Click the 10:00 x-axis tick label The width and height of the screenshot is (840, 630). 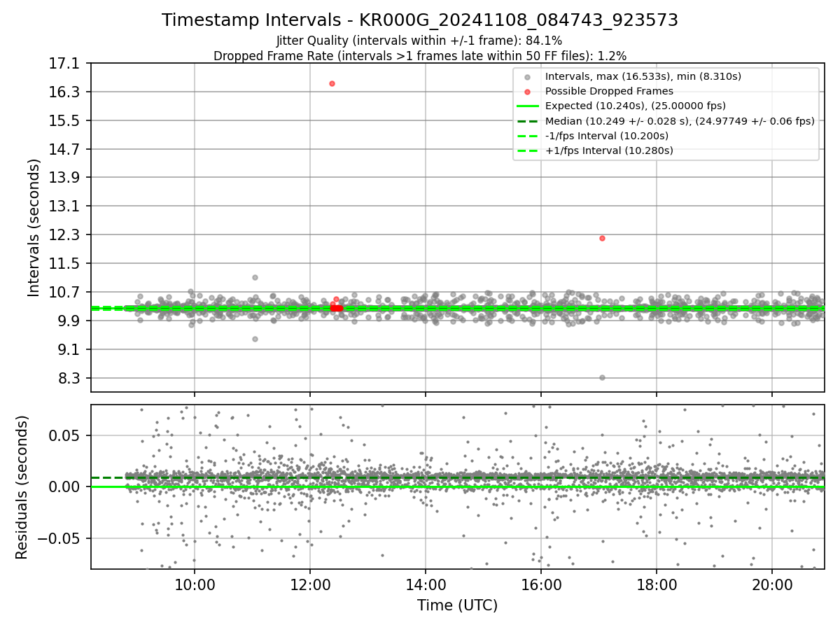[x=195, y=585]
